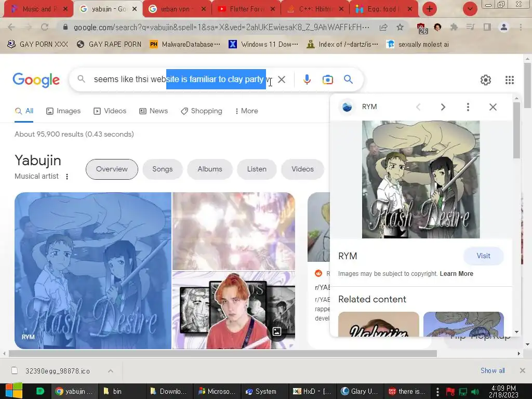
Task: Open the MalwareDatabase bookmark
Action: pos(185,45)
